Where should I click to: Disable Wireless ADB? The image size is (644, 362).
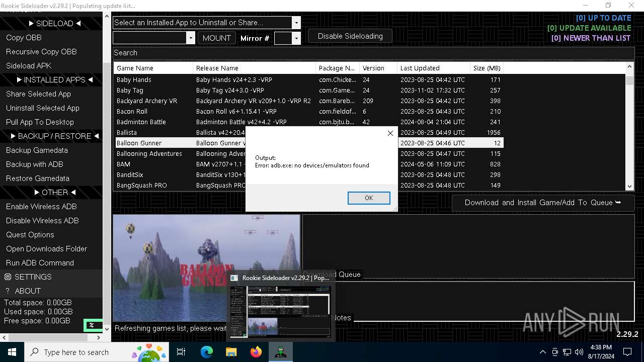click(42, 221)
